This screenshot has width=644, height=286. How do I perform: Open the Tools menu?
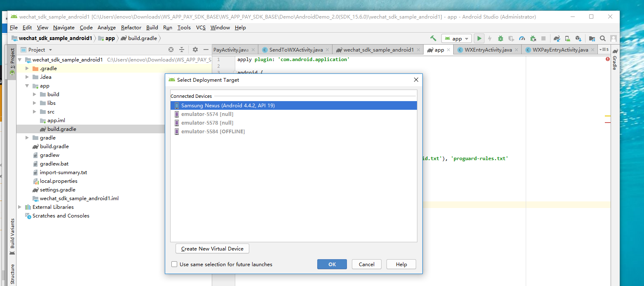184,28
